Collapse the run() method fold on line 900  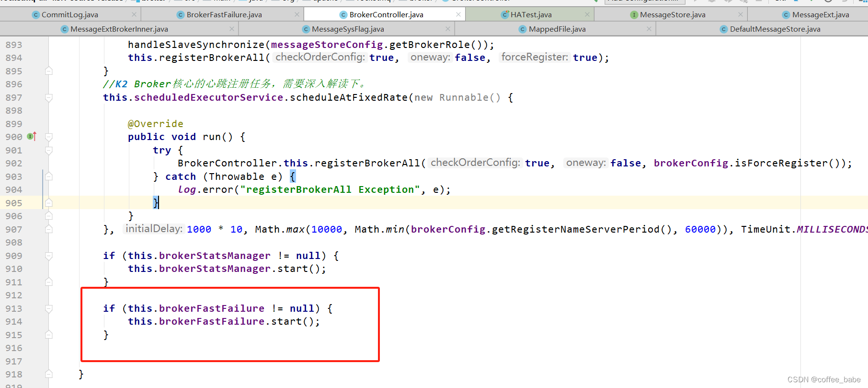click(49, 137)
